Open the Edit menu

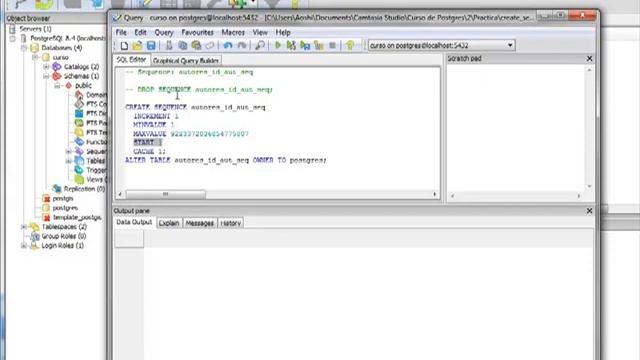[140, 32]
